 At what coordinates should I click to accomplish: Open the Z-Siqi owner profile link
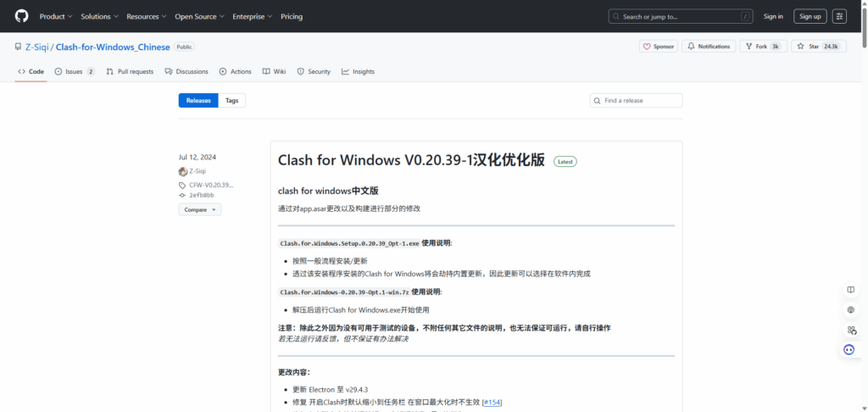(37, 47)
